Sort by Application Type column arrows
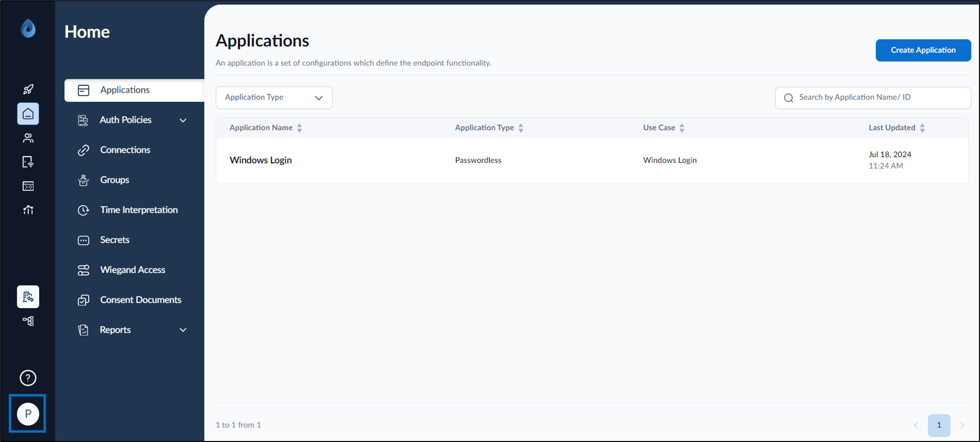The height and width of the screenshot is (442, 980). pyautogui.click(x=521, y=128)
